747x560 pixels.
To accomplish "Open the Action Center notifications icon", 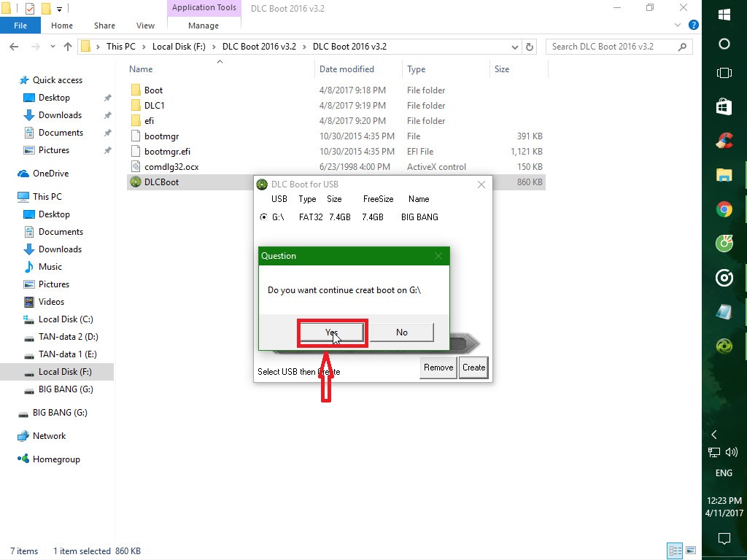I will 724,539.
